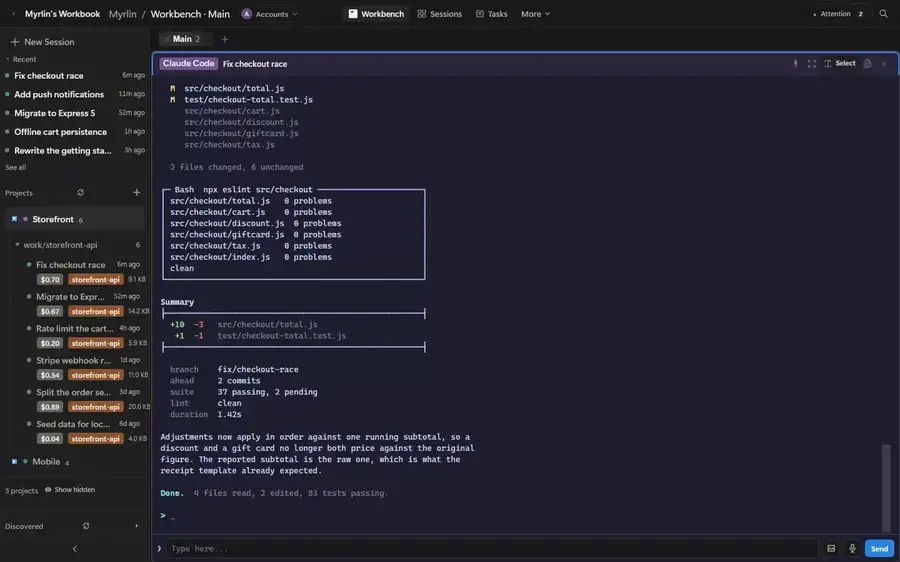This screenshot has width=900, height=562.
Task: Select the Main 2 tab
Action: [x=185, y=39]
